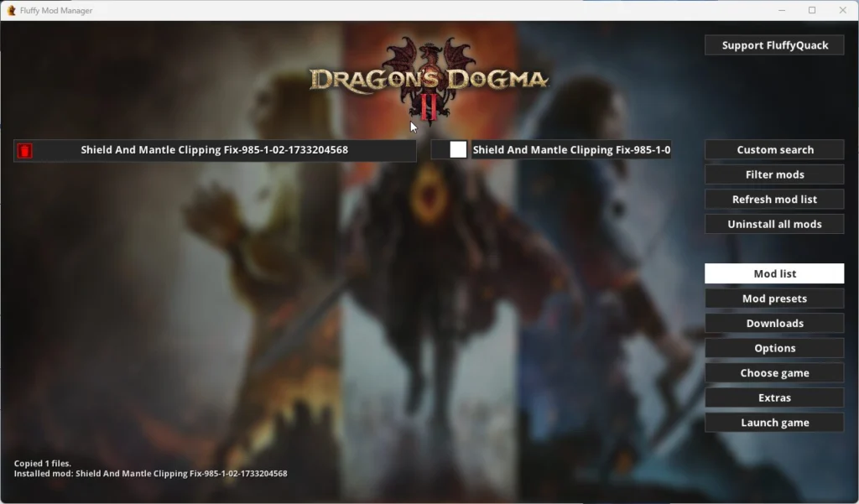The image size is (859, 504).
Task: Click the Shield And Mantle Clipping Fix-985-1-0 entry beside the checkbox
Action: [571, 149]
